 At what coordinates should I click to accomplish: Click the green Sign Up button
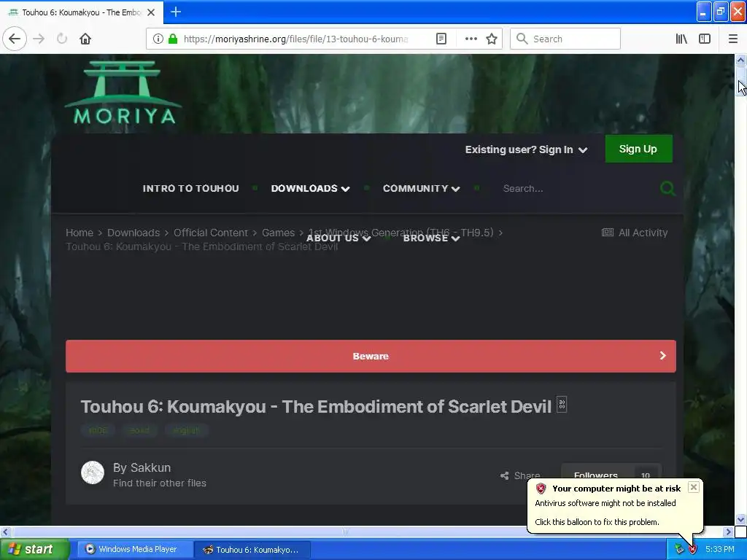pyautogui.click(x=638, y=149)
